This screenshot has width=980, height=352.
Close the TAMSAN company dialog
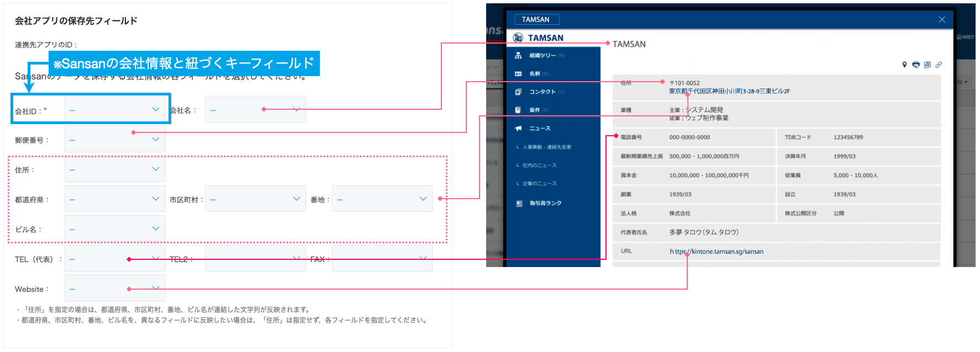tap(942, 19)
